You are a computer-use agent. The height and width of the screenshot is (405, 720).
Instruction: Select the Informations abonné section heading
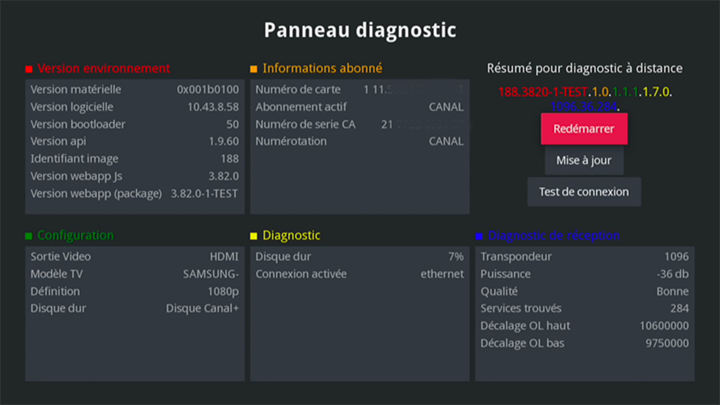tap(321, 69)
